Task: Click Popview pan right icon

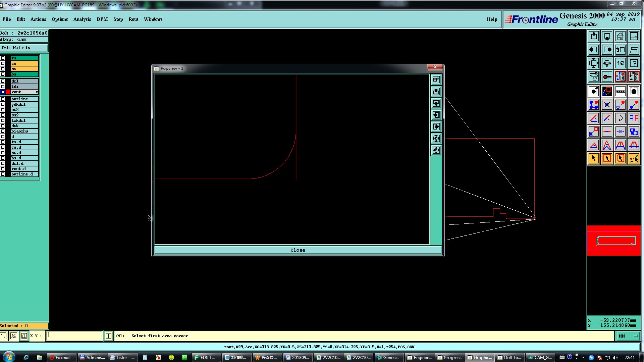Action: click(436, 126)
